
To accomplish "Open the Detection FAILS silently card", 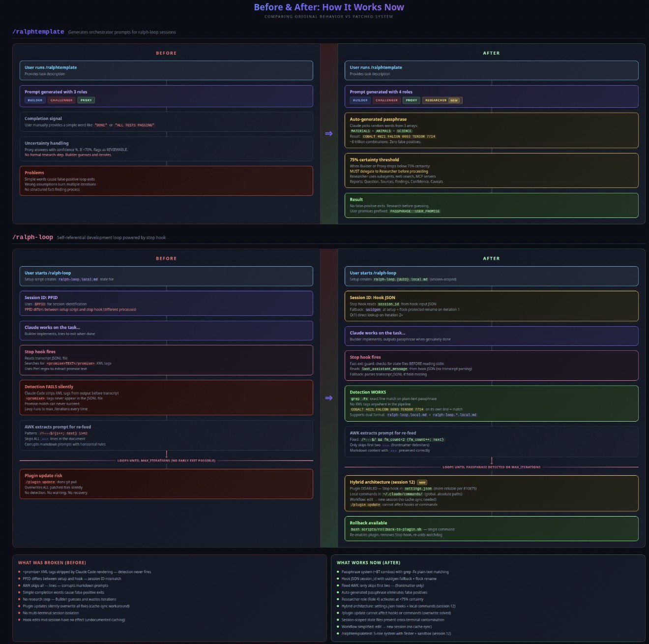I will click(x=166, y=398).
